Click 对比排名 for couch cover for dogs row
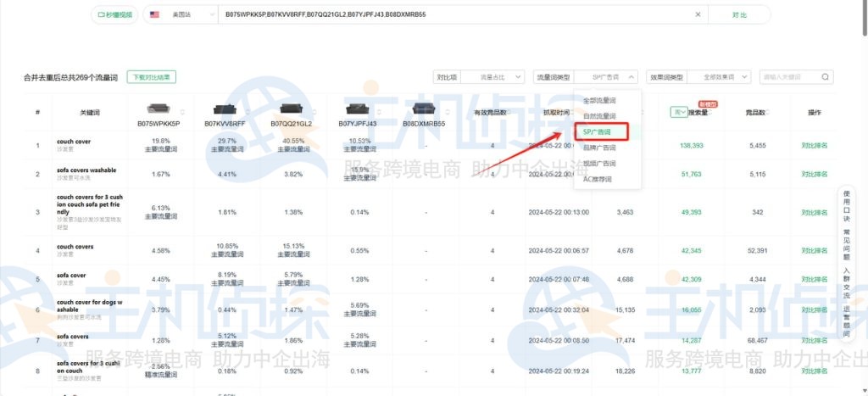Screen dimensions: 868x396 coord(815,310)
